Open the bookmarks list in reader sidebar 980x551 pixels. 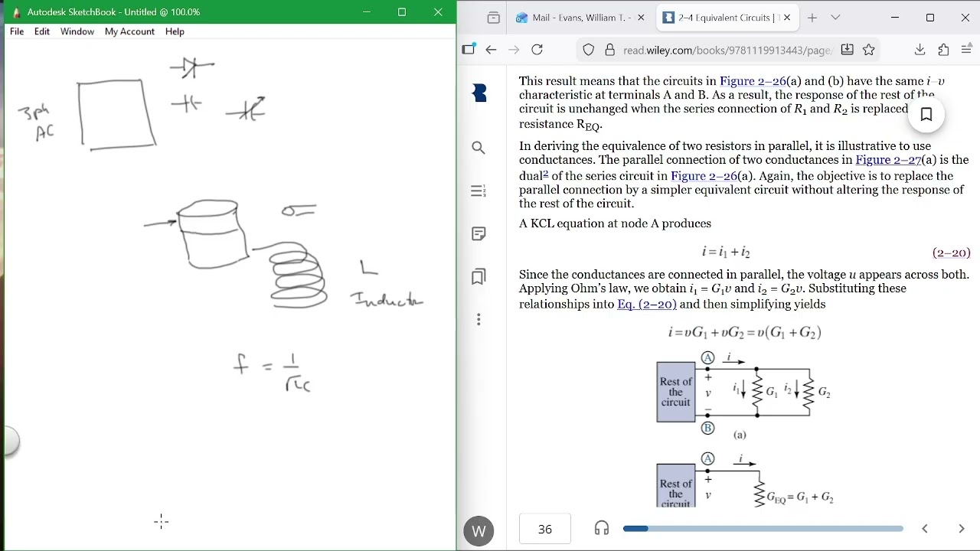(x=479, y=276)
